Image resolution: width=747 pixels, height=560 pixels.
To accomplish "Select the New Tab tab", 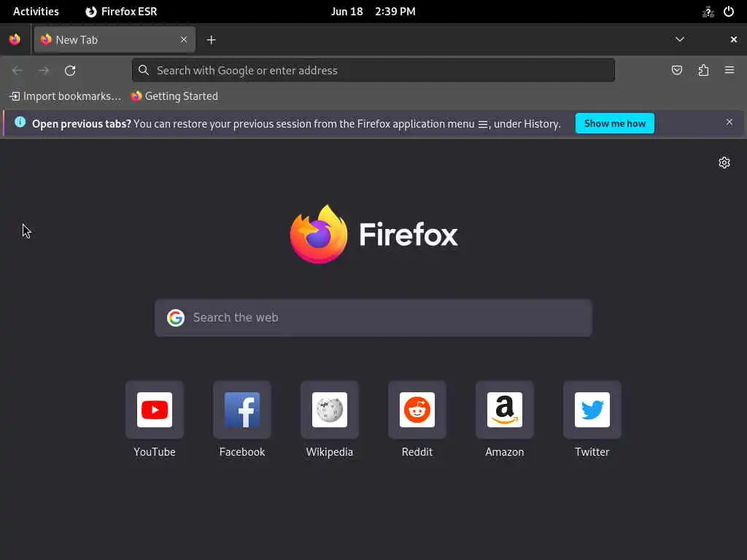I will (x=115, y=39).
